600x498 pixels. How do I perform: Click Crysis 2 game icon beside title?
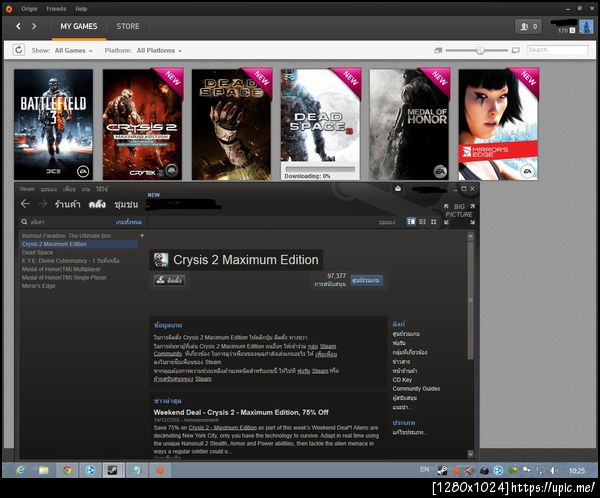click(x=161, y=260)
